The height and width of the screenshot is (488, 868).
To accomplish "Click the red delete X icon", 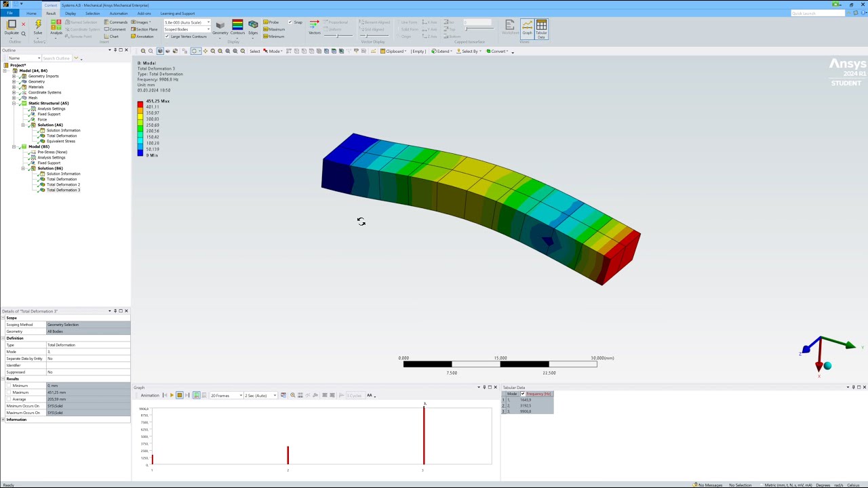I will coord(23,25).
